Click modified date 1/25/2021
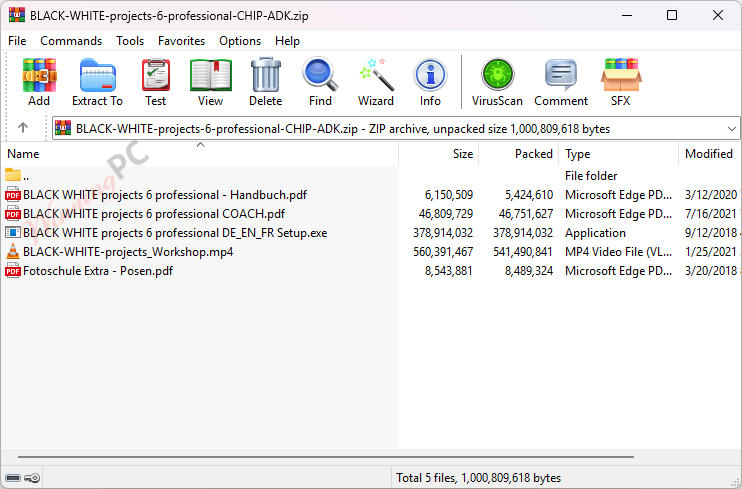The height and width of the screenshot is (489, 742). click(x=711, y=251)
